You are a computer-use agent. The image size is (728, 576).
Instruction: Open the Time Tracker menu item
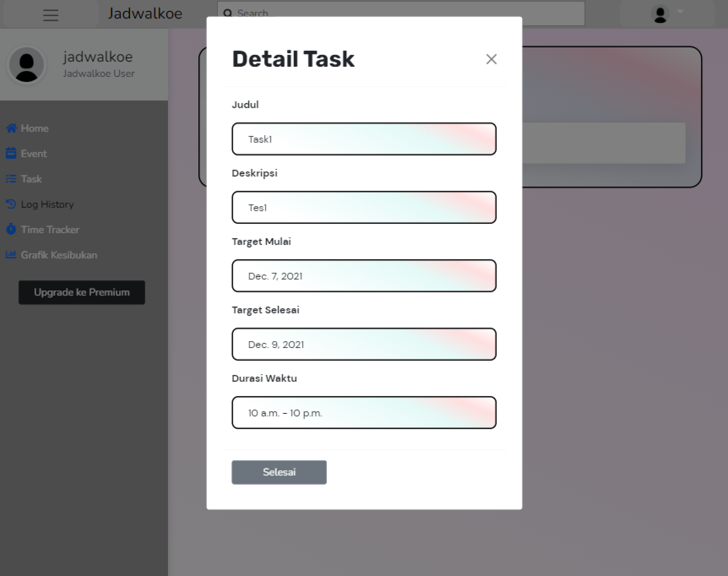(50, 230)
